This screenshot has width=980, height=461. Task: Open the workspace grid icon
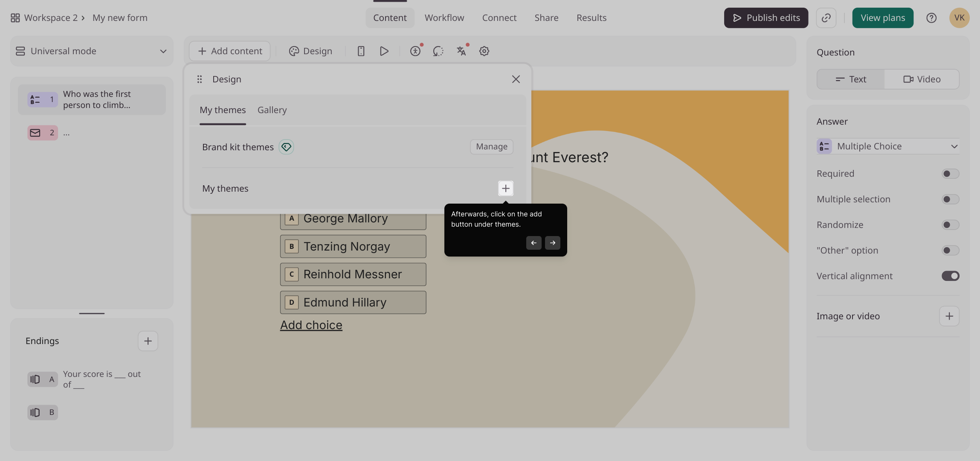[x=15, y=18]
